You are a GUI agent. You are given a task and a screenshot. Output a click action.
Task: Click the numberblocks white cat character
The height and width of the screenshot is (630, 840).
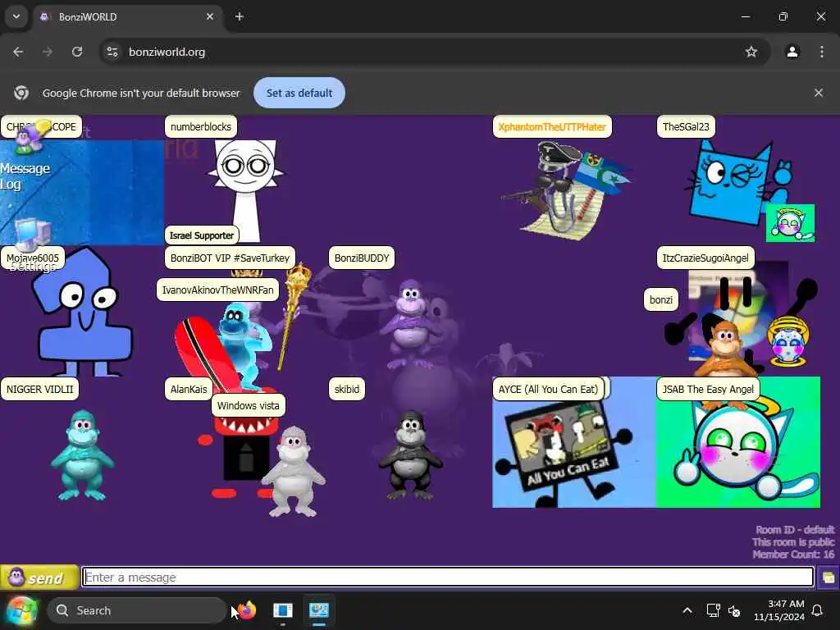[246, 189]
